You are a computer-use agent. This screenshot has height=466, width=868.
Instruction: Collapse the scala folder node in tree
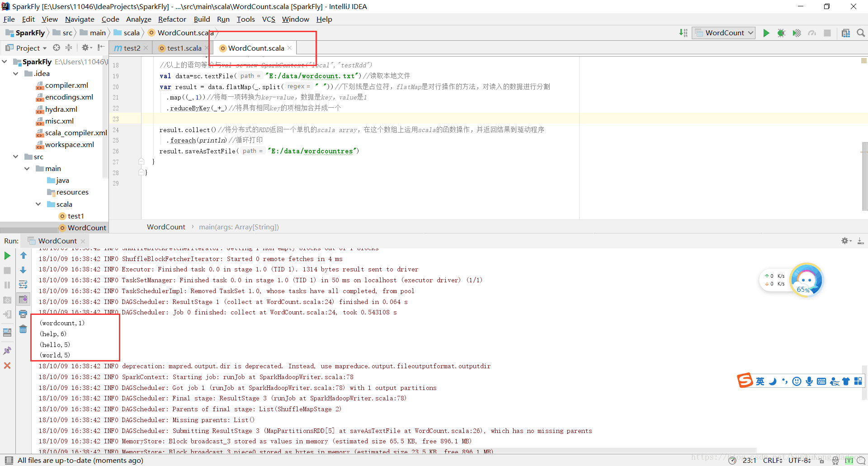click(x=38, y=204)
